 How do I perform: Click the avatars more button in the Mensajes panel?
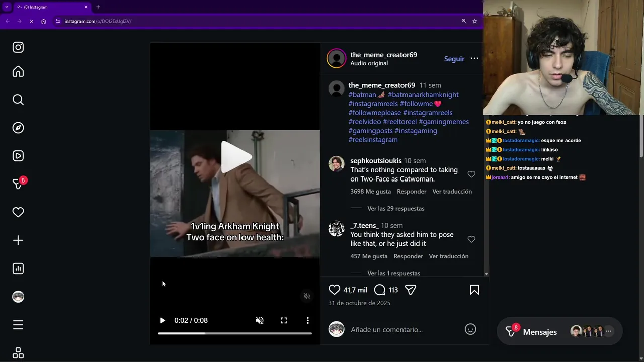608,331
